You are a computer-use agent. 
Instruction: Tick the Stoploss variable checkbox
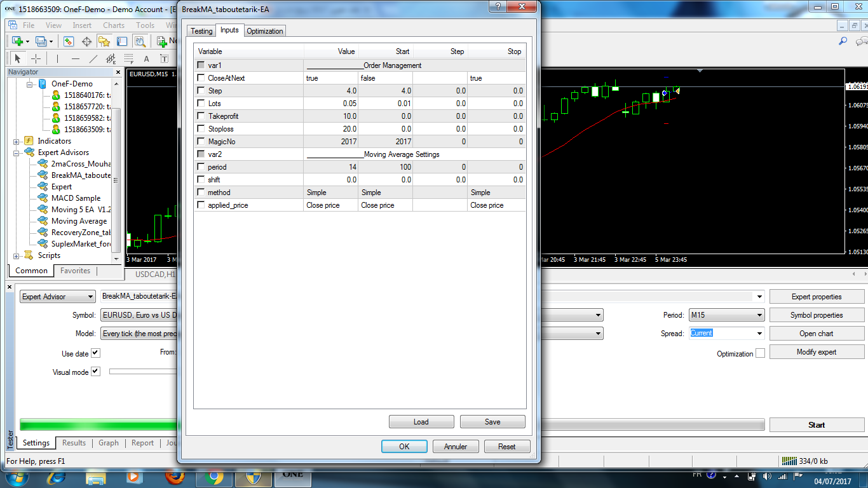201,129
